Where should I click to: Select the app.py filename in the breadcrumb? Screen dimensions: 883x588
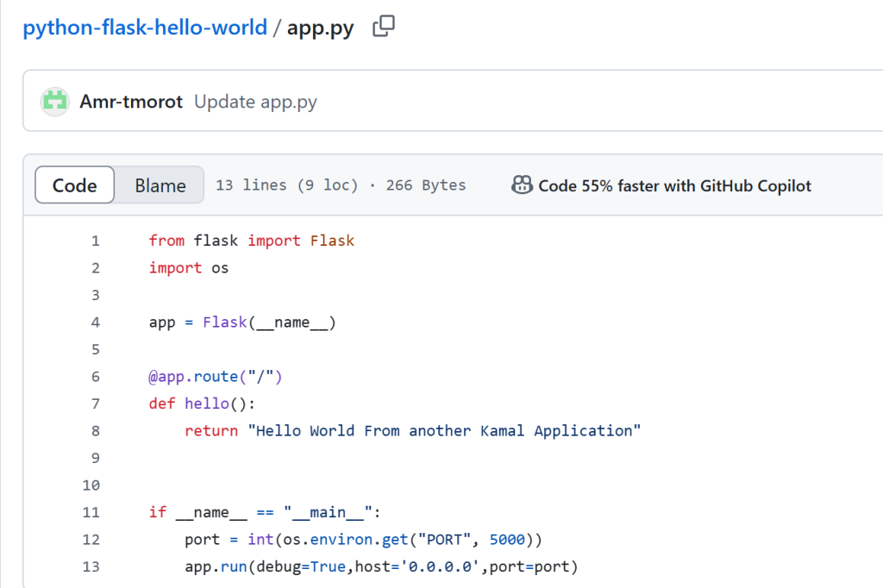point(321,28)
